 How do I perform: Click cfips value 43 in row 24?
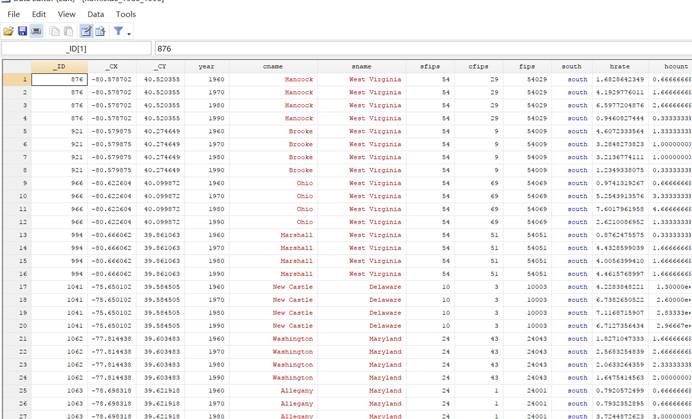pos(494,378)
